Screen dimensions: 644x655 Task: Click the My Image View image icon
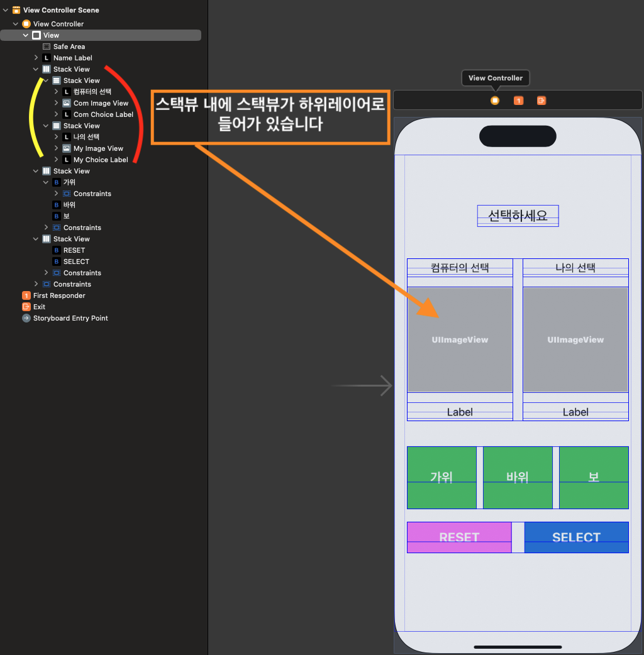click(x=67, y=148)
